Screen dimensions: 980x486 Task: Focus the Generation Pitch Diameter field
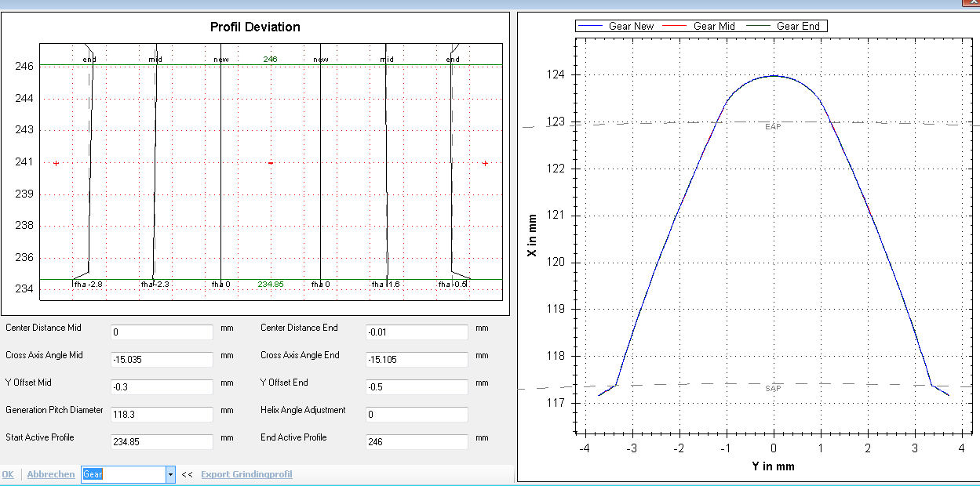pyautogui.click(x=162, y=414)
